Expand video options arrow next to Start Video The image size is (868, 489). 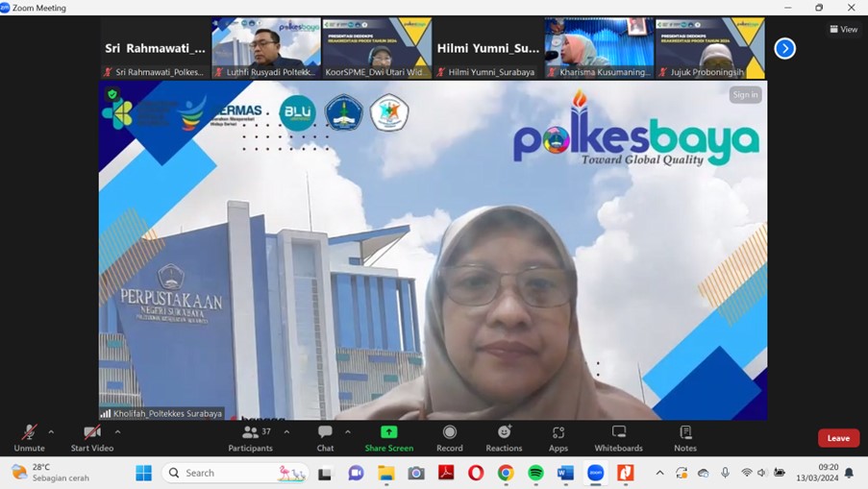(117, 432)
